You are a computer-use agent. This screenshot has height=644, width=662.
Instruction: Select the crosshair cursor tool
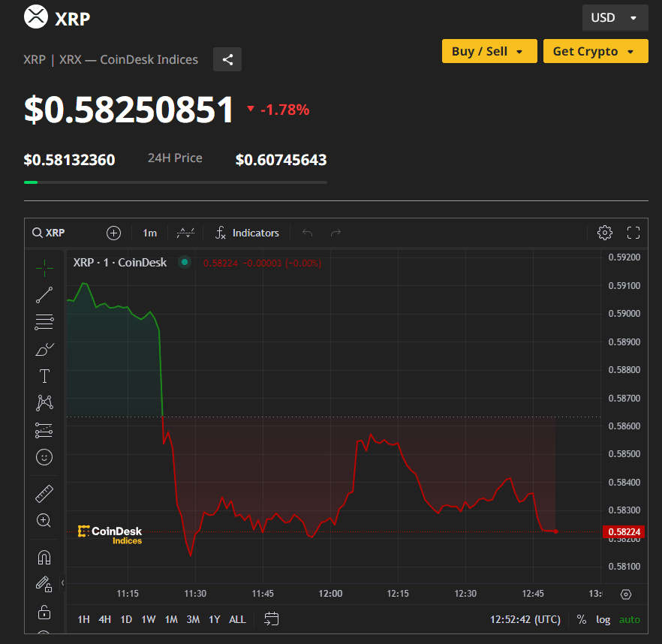coord(44,268)
